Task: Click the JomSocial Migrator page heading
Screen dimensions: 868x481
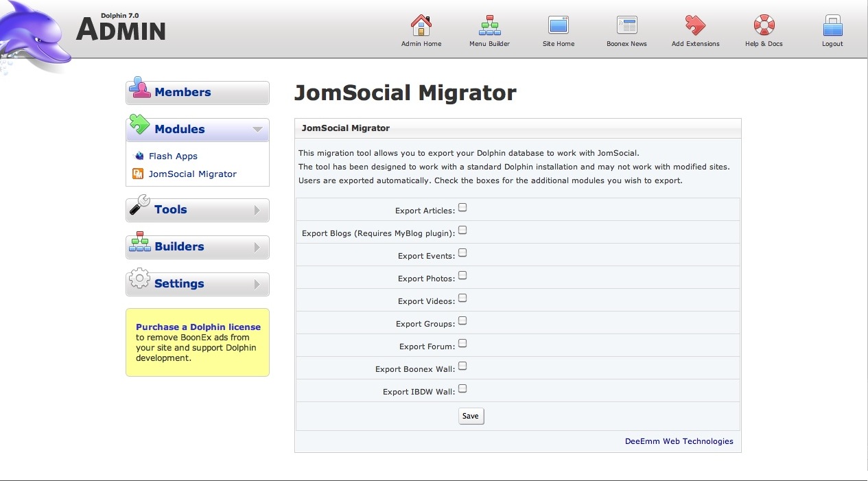Action: [x=405, y=93]
